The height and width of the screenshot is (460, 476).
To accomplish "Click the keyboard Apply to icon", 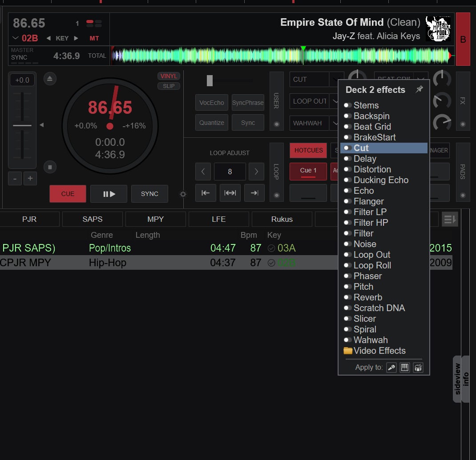I will (x=404, y=368).
